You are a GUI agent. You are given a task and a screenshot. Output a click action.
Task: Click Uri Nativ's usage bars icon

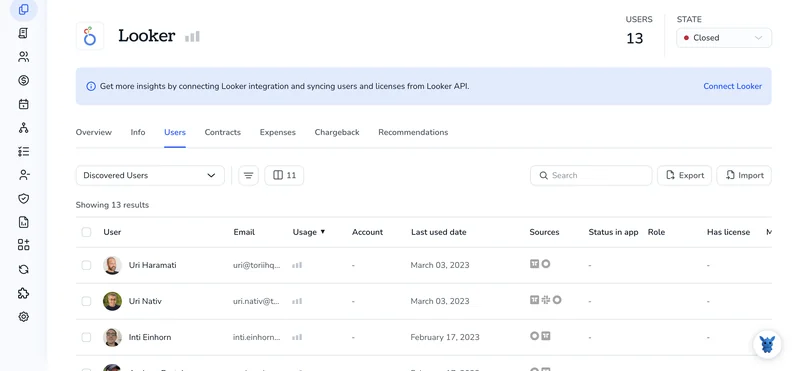(x=297, y=301)
